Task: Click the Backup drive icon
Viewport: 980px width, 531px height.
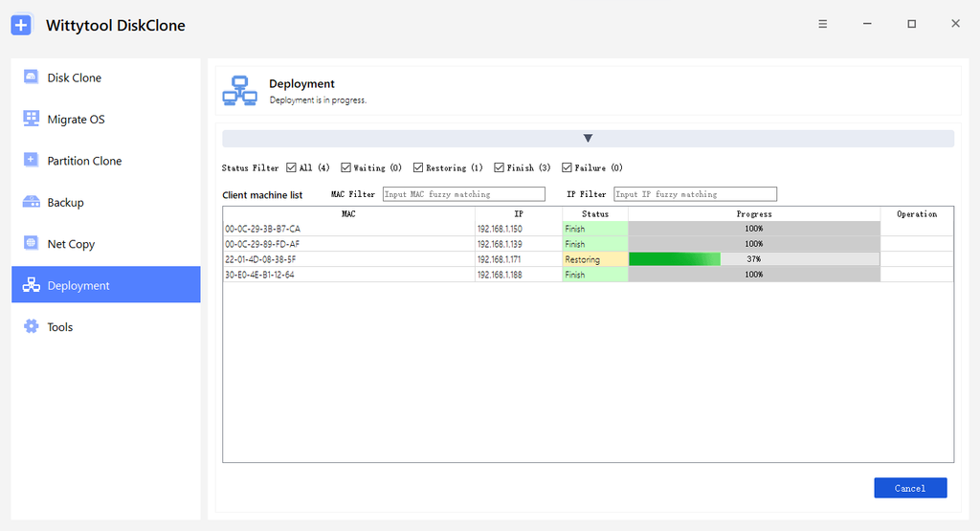Action: [31, 202]
